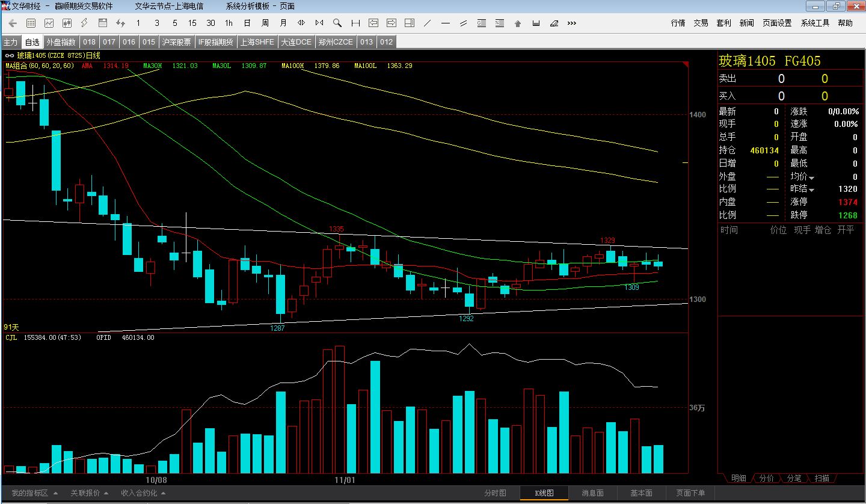Screen dimensions: 866x504
Task: Click the lightning flash order icon
Action: (x=85, y=23)
